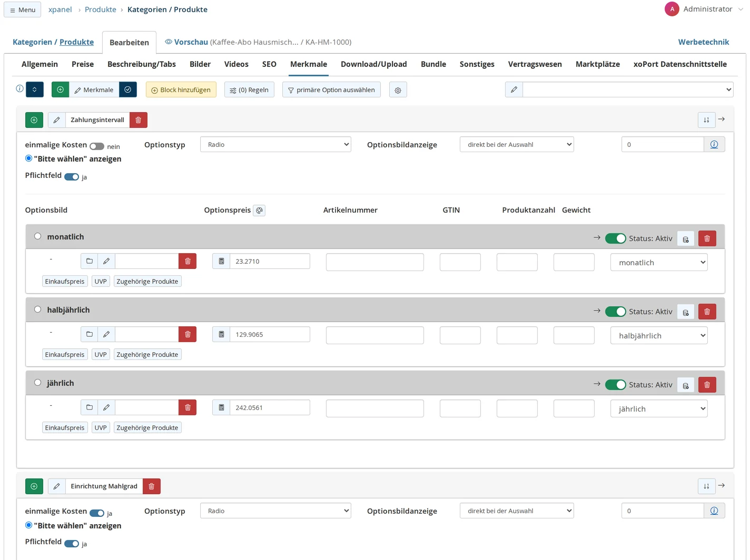Expand the jährlich select dropdown

(x=659, y=409)
